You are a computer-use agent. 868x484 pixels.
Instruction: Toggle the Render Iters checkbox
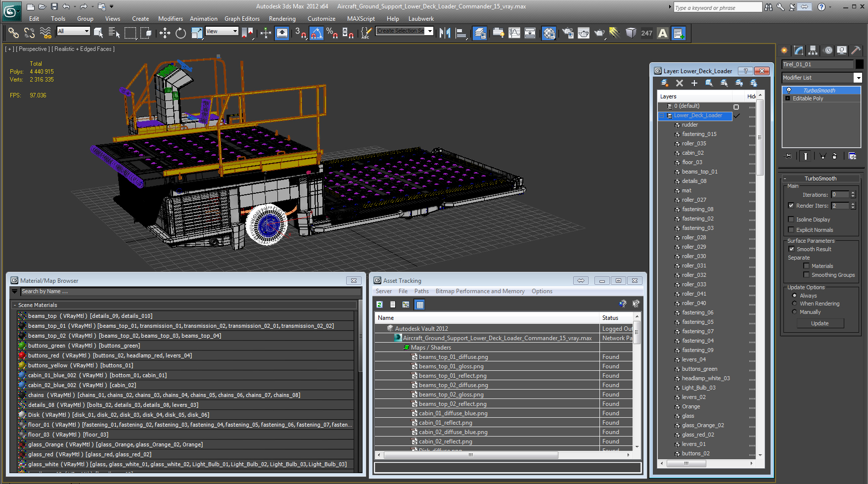[791, 206]
